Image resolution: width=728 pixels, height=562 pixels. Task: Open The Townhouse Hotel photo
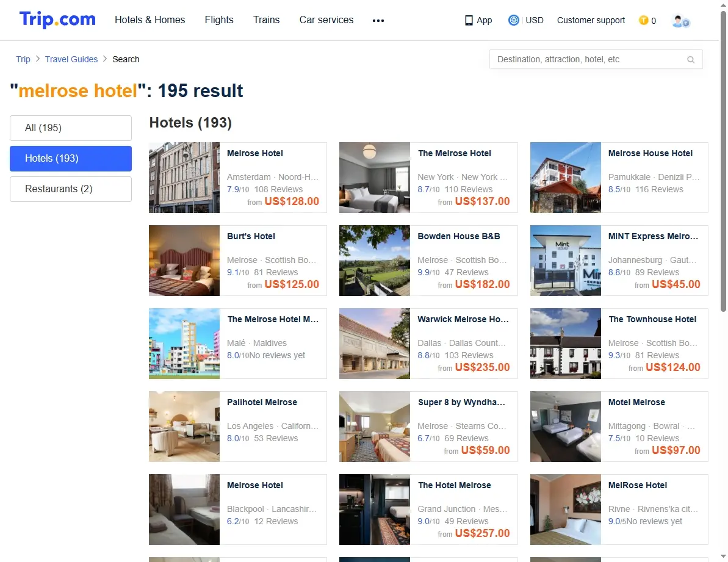566,344
